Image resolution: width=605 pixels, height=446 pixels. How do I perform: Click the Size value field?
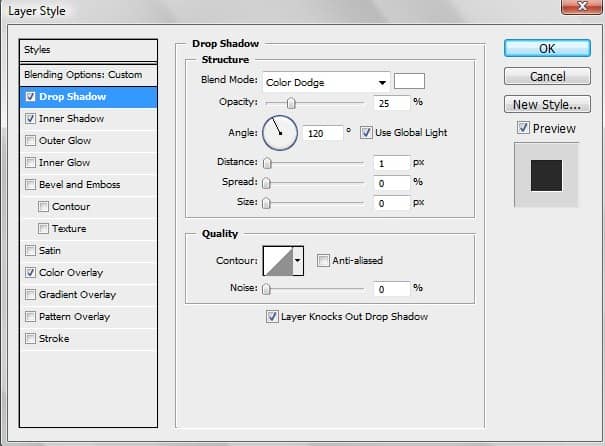(391, 203)
